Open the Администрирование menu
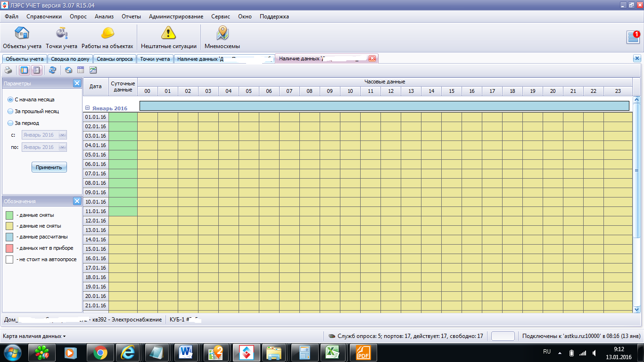The width and height of the screenshot is (644, 362). (x=176, y=16)
